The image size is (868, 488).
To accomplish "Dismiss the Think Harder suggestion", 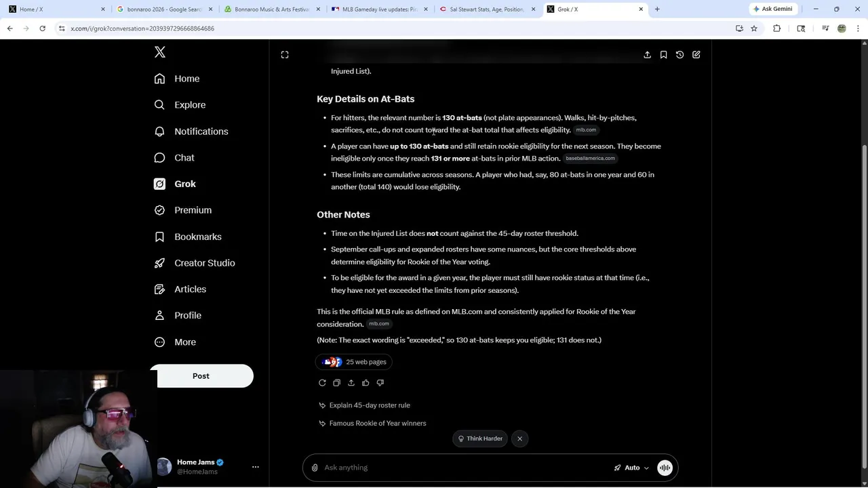I will click(x=519, y=439).
